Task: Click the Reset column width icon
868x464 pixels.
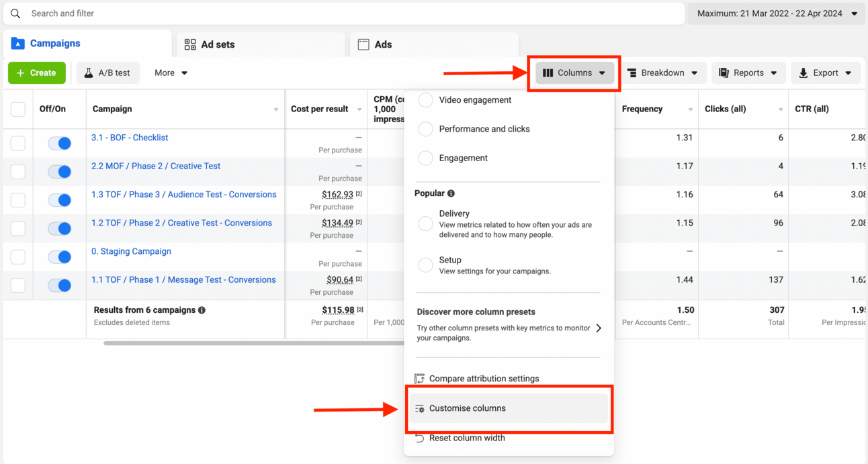Action: pos(419,438)
